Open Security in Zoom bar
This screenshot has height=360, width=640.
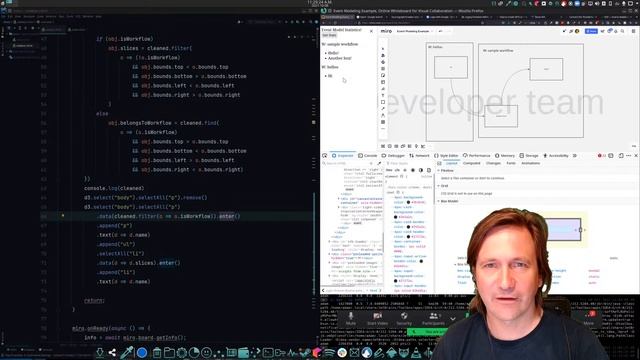pyautogui.click(x=404, y=319)
